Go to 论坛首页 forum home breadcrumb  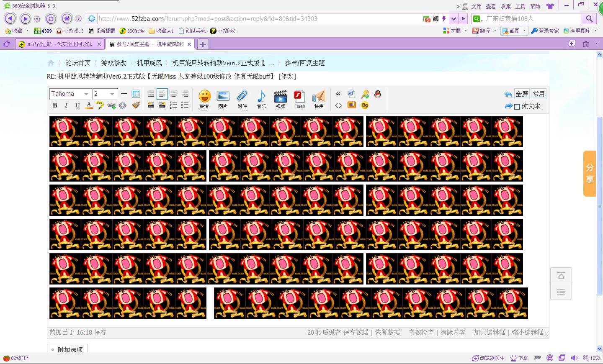click(x=78, y=63)
